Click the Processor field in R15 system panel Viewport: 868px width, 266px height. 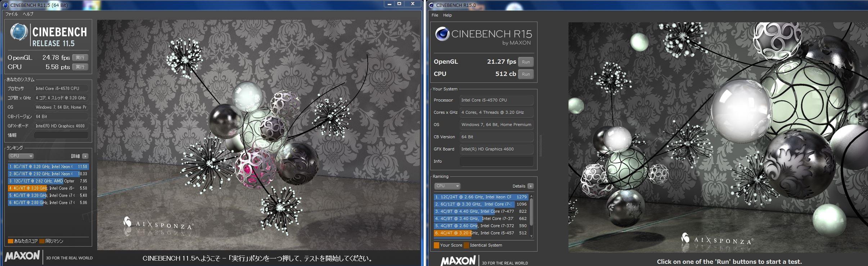pyautogui.click(x=496, y=100)
